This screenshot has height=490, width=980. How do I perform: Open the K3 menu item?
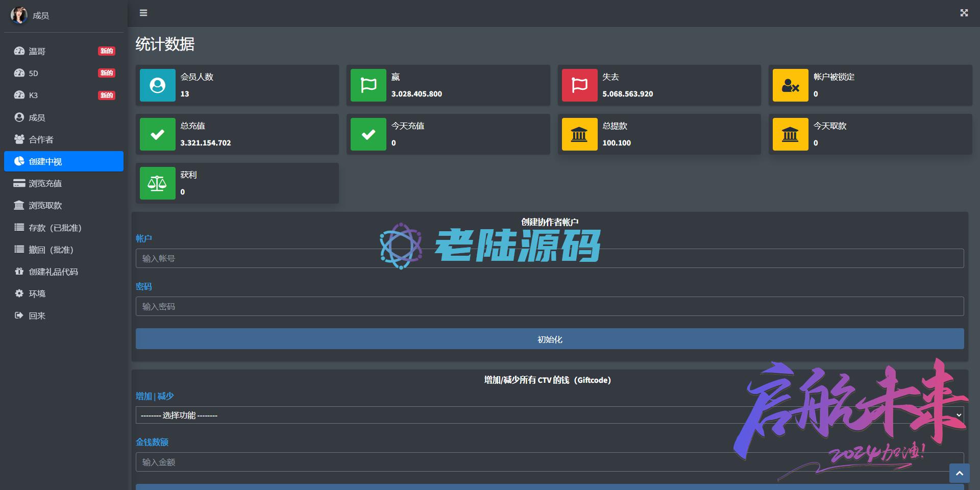pyautogui.click(x=64, y=95)
